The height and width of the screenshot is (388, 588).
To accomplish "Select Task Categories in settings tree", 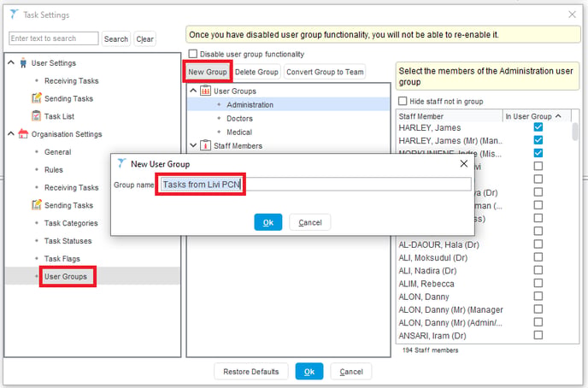I will pos(71,223).
